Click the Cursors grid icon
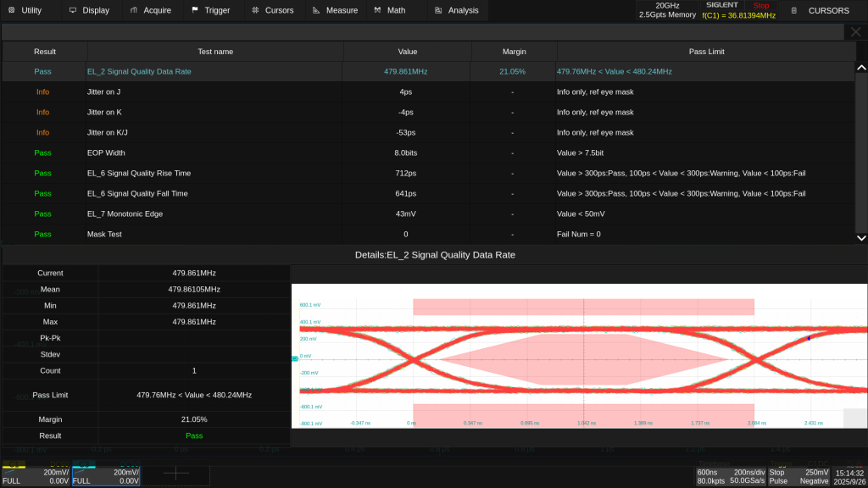The image size is (868, 488). 255,10
